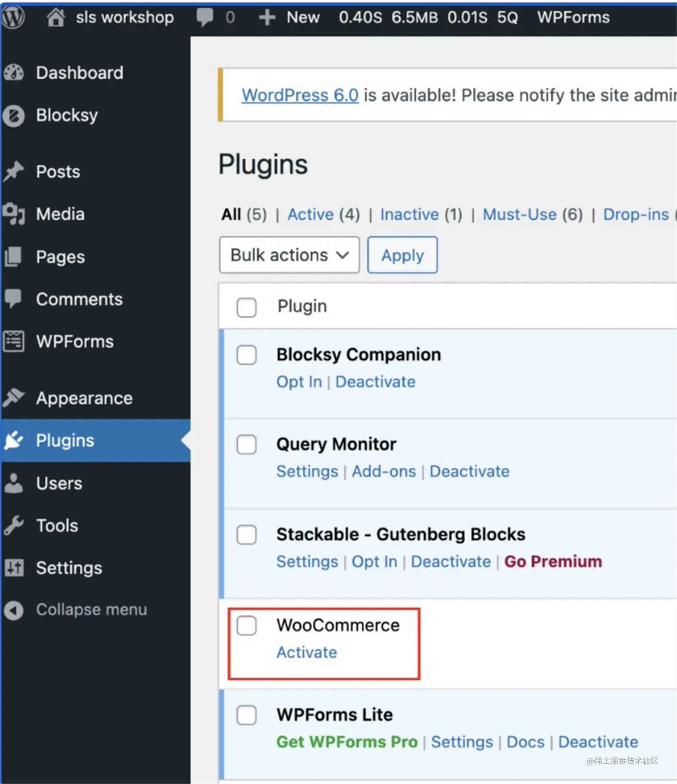Check the WooCommerce plugin checkbox
The image size is (677, 784).
click(247, 625)
